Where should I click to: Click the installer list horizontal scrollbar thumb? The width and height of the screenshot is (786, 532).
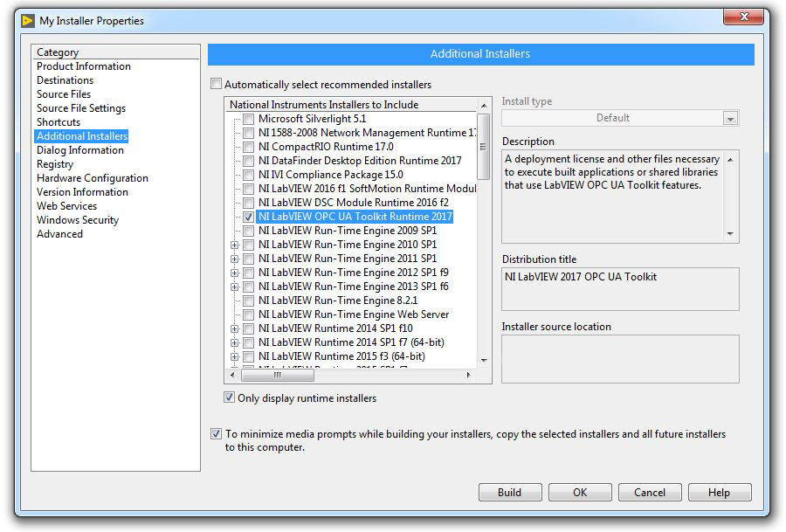coord(278,375)
